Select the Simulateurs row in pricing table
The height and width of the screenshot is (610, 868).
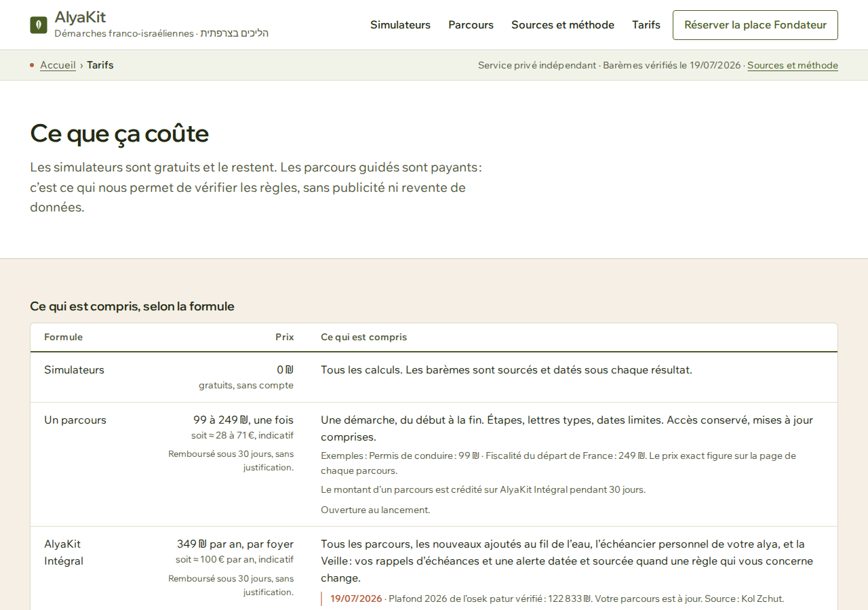tap(434, 378)
